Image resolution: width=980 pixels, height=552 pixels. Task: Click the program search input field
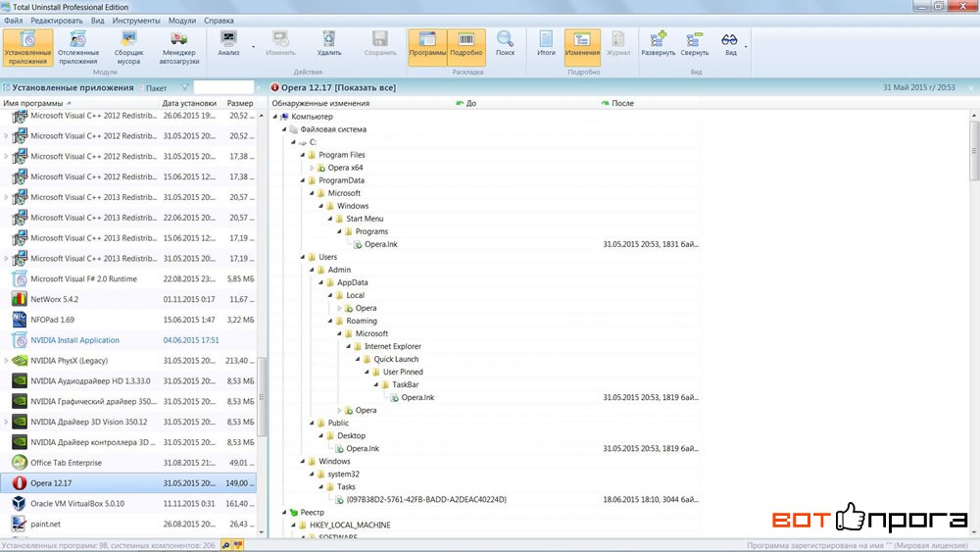(x=223, y=87)
